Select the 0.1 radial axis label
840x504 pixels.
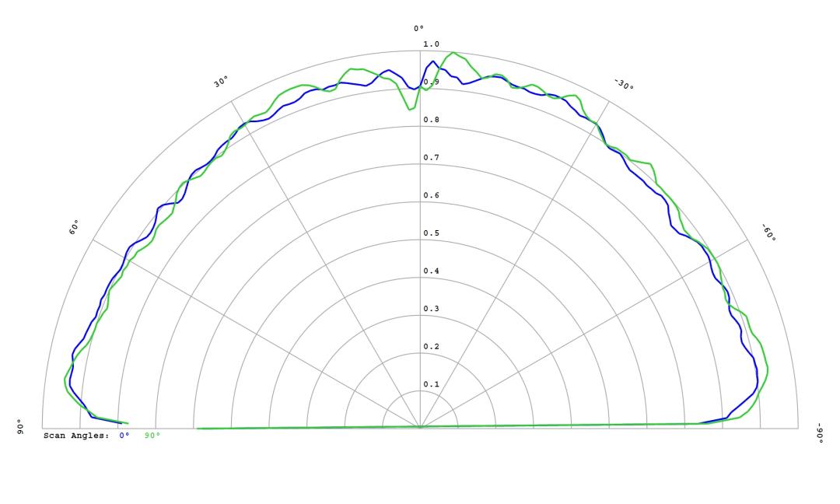click(431, 384)
